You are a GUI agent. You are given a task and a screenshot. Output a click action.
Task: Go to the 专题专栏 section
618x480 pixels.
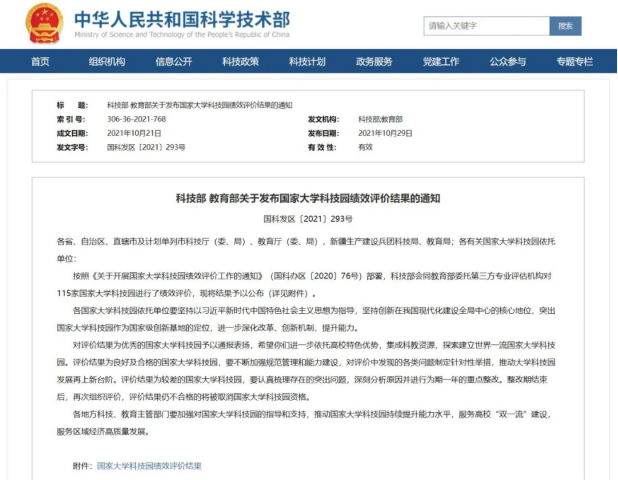point(575,62)
